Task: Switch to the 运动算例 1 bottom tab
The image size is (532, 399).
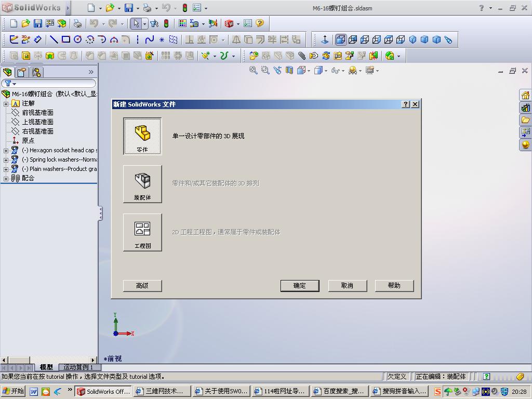Action: click(79, 367)
